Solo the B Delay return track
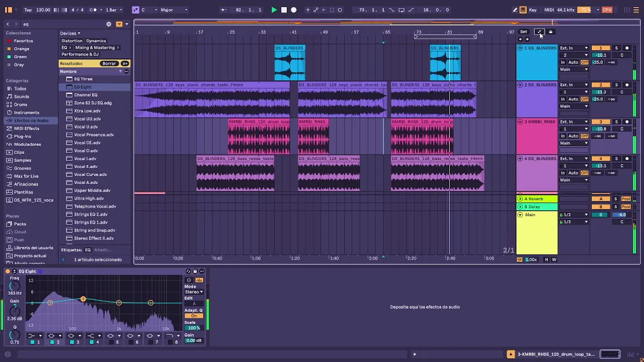Image resolution: width=644 pixels, height=362 pixels. 616,207
